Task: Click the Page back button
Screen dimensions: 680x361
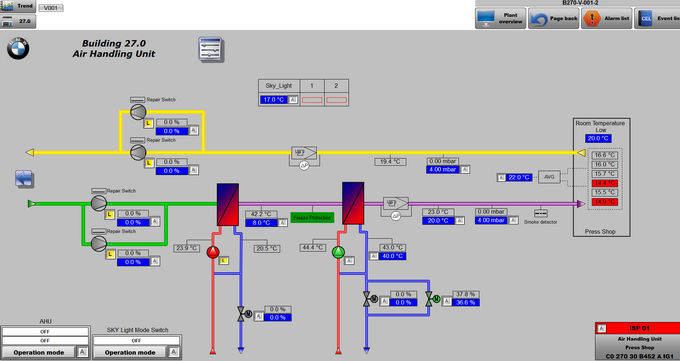Action: coord(554,18)
